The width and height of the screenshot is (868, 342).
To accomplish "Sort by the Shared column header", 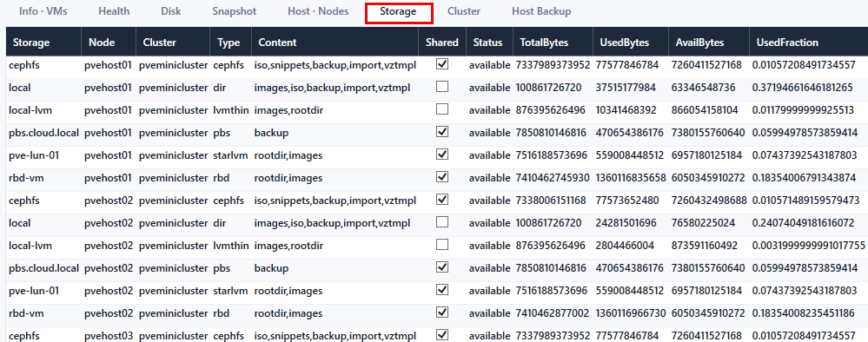I will [x=442, y=42].
